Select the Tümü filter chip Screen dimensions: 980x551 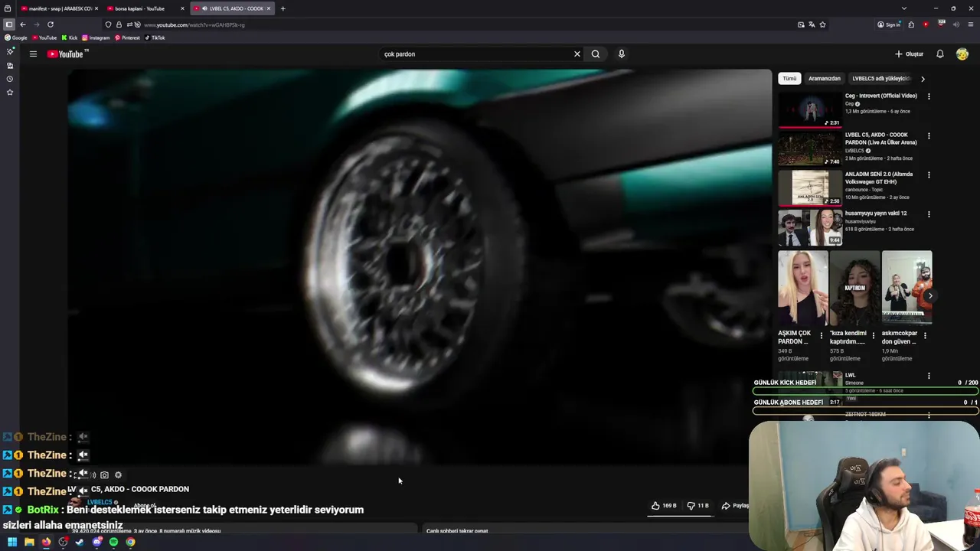[x=789, y=78]
